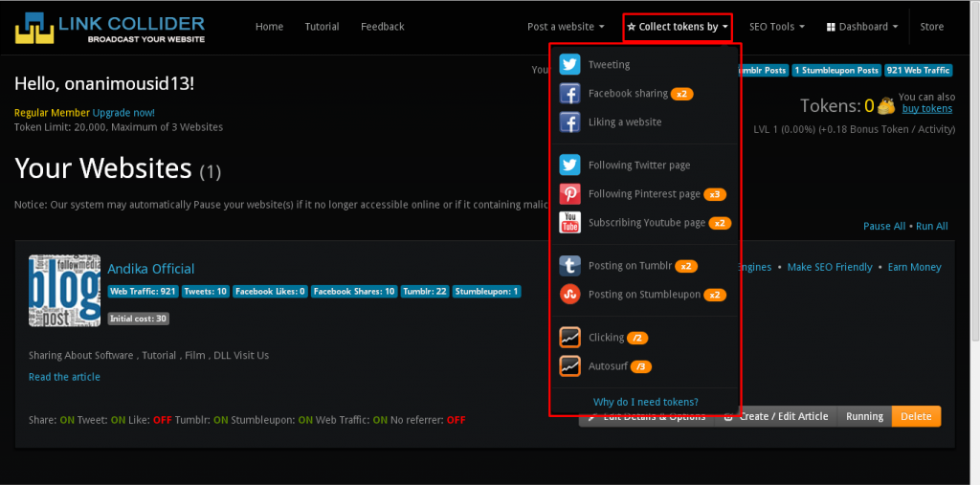Expand the Dashboard dropdown
980x485 pixels.
(862, 27)
